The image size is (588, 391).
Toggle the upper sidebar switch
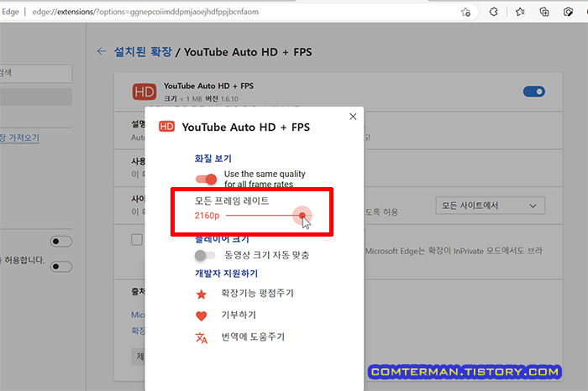tap(61, 241)
